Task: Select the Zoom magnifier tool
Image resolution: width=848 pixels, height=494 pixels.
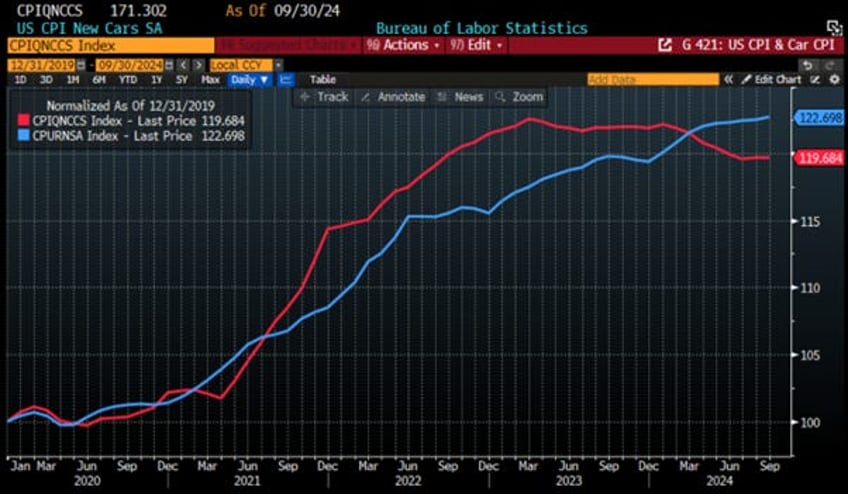Action: [x=519, y=97]
